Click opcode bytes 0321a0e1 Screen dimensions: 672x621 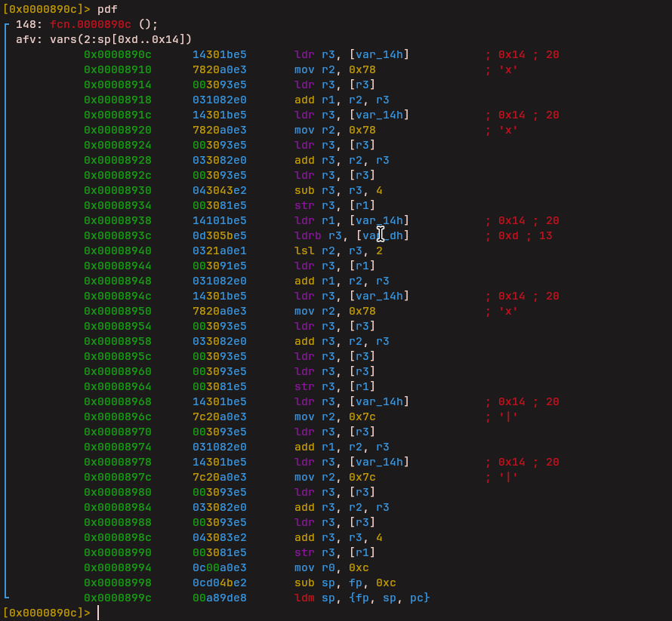pos(219,251)
